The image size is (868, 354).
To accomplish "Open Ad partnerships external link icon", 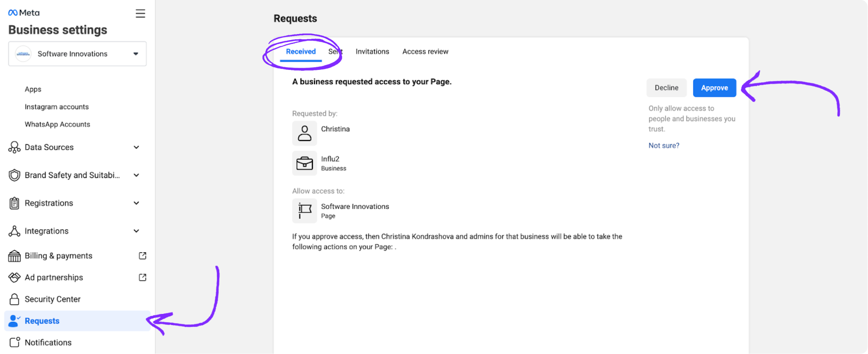I will [143, 277].
